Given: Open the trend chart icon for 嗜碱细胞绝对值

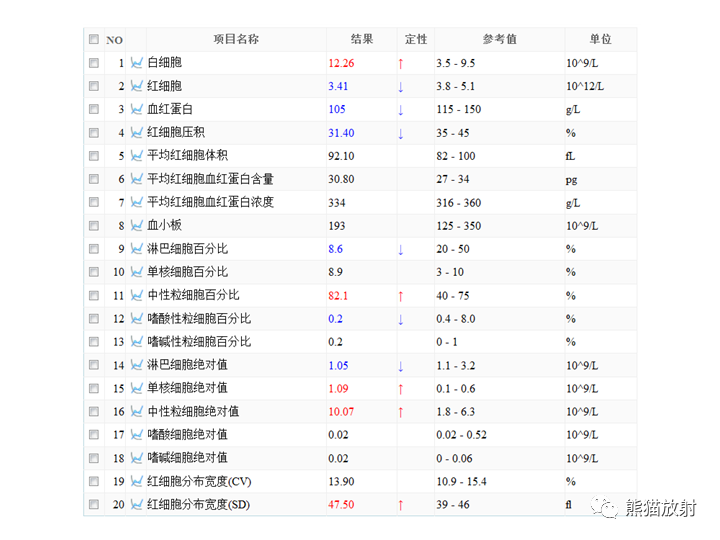Looking at the screenshot, I should 136,458.
